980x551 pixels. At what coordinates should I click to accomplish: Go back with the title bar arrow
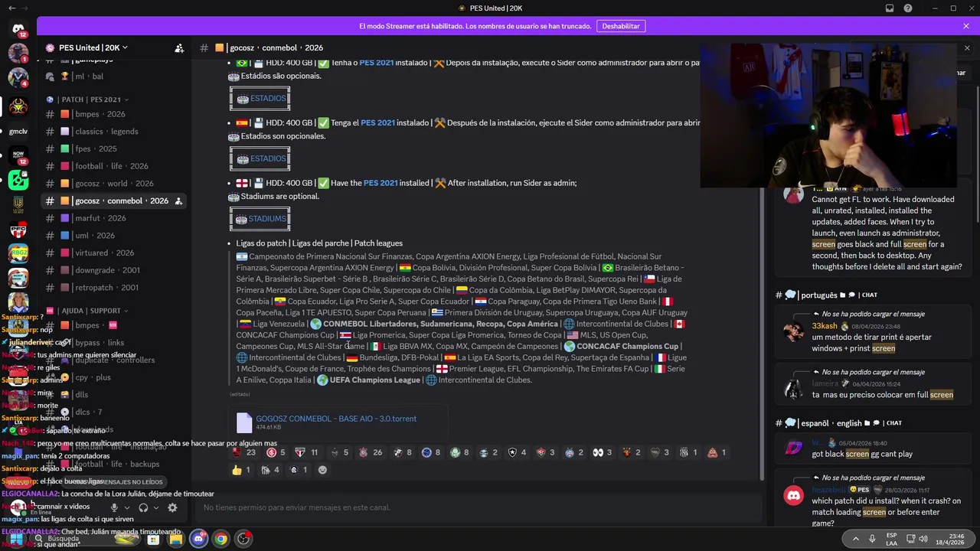pos(11,8)
